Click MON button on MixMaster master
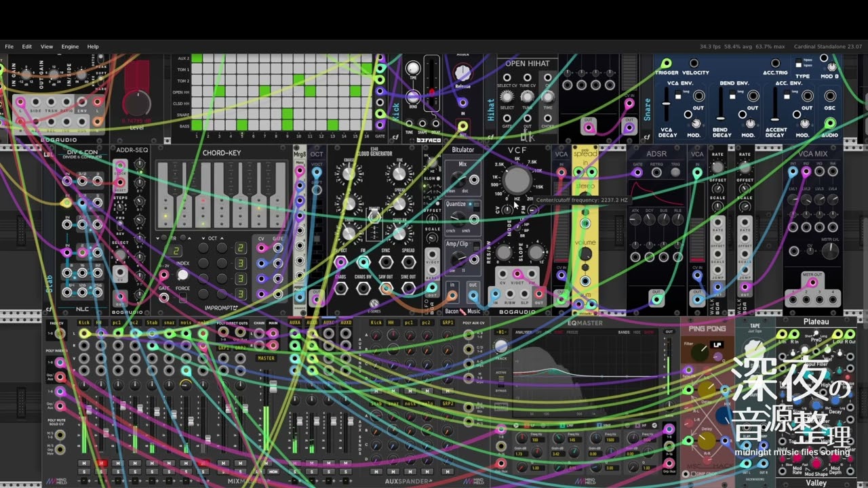Screen dimensions: 868x488 273,470
